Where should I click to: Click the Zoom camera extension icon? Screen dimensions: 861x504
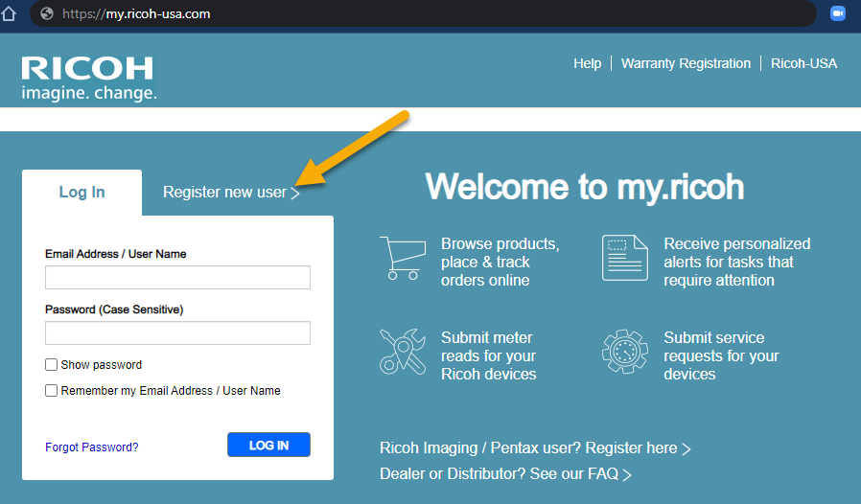(x=838, y=13)
